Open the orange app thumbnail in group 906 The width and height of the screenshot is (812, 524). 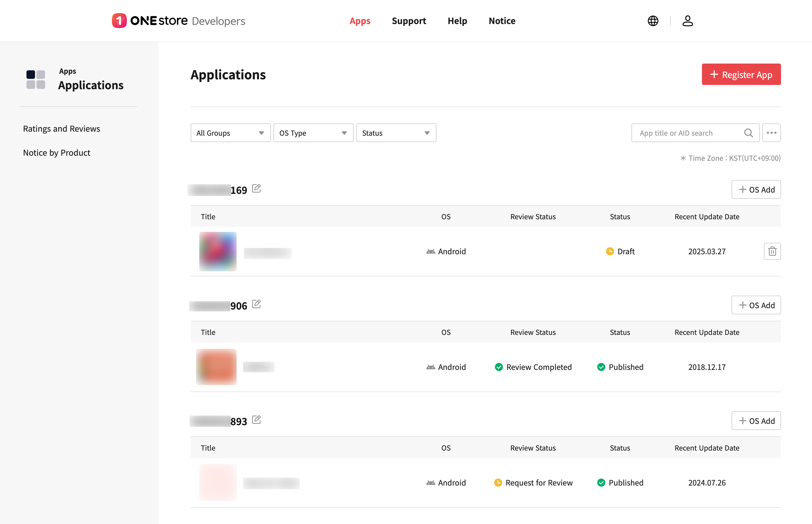(x=216, y=367)
